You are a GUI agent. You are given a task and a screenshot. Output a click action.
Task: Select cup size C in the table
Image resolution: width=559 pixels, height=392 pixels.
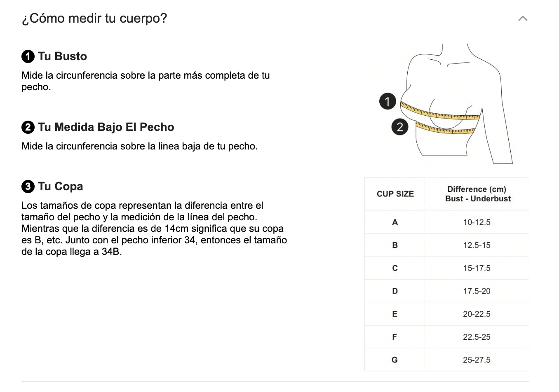click(x=395, y=268)
